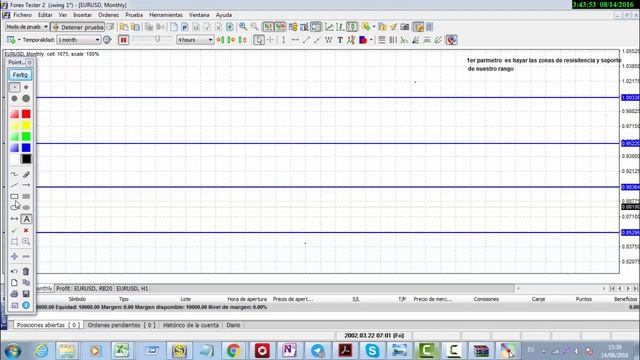
Task: Pick the solid blue color swatch
Action: (26, 147)
